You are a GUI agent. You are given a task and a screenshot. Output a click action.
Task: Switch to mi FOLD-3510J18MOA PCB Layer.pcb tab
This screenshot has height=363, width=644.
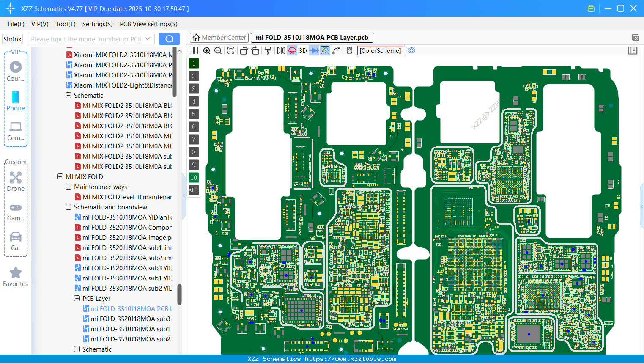tap(312, 37)
